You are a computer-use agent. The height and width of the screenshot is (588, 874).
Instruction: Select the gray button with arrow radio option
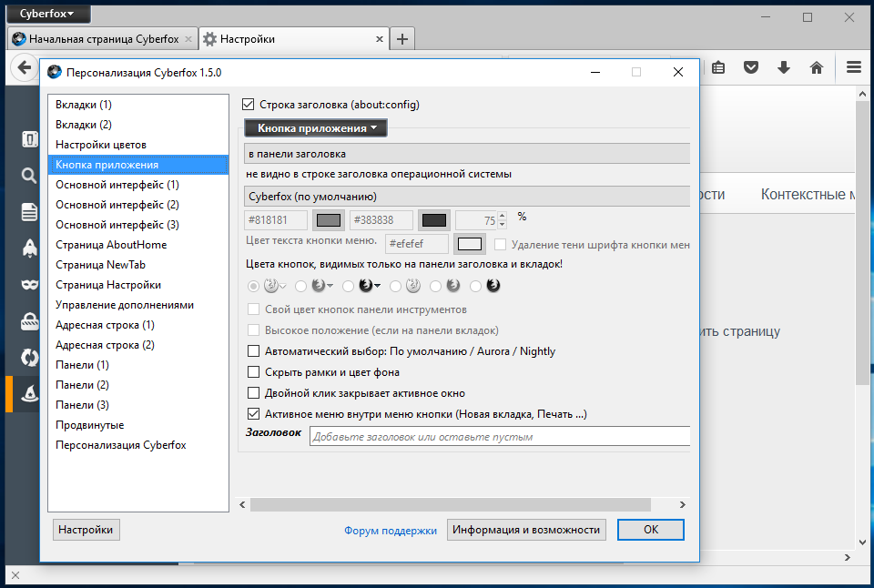tap(301, 286)
